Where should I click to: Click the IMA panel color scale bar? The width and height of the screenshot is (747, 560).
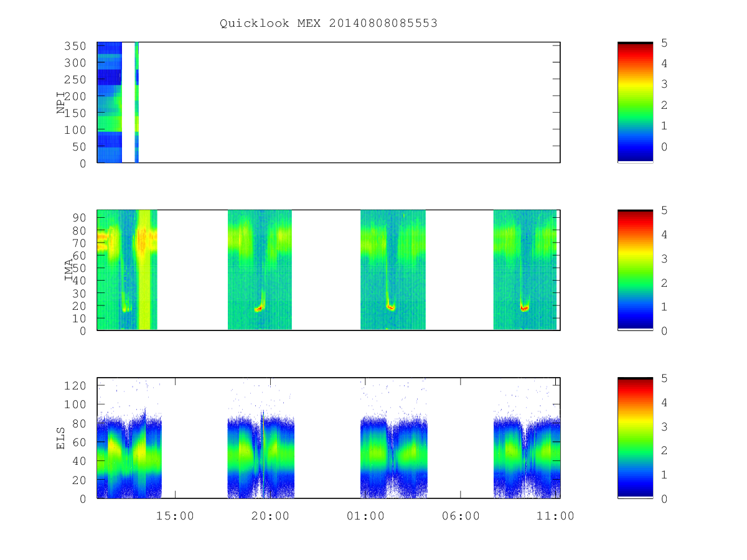[x=635, y=270]
